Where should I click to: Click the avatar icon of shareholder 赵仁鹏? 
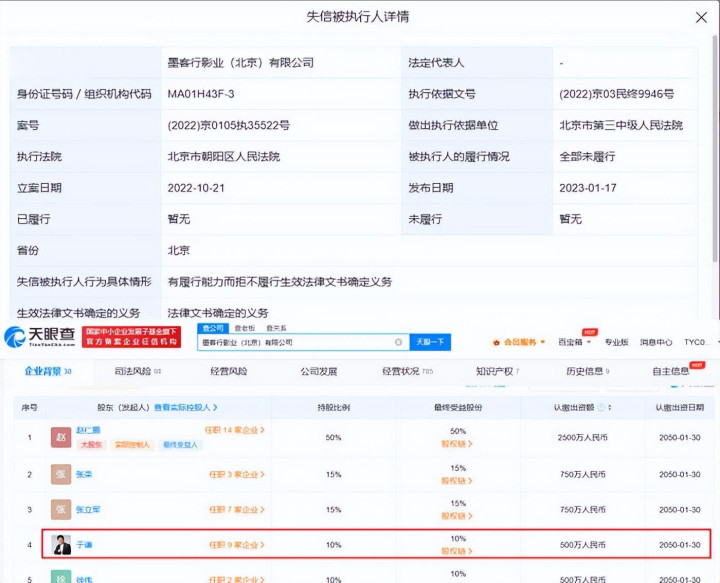[x=61, y=435]
